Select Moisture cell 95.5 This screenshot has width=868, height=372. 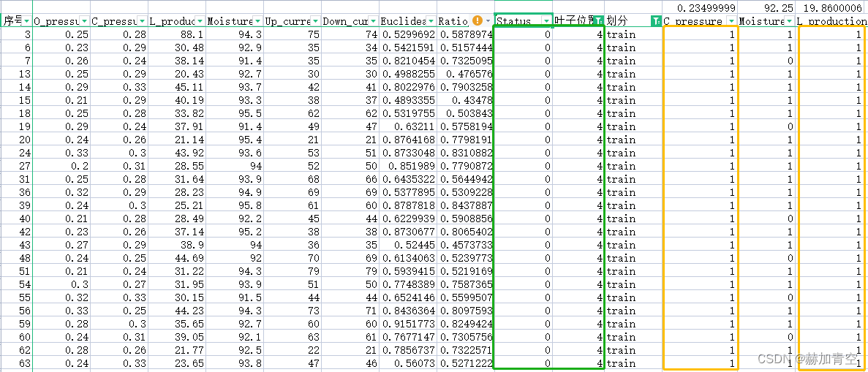coord(234,113)
